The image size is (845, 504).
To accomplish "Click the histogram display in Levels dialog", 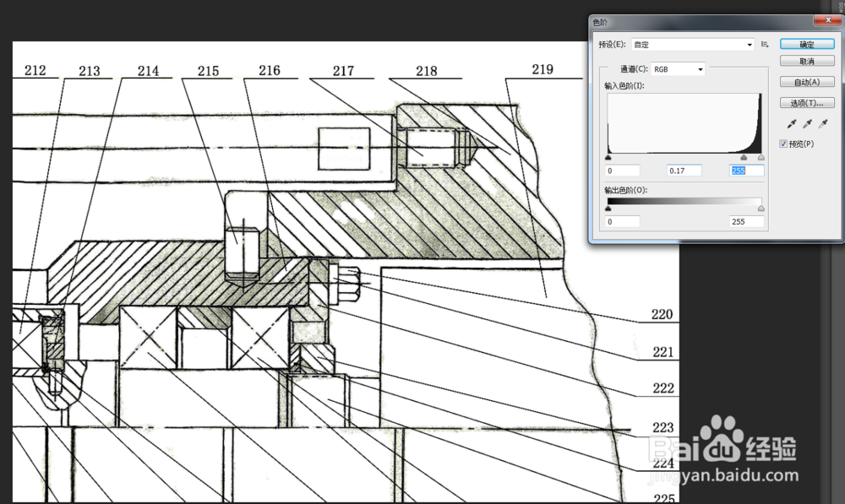I will (x=684, y=124).
